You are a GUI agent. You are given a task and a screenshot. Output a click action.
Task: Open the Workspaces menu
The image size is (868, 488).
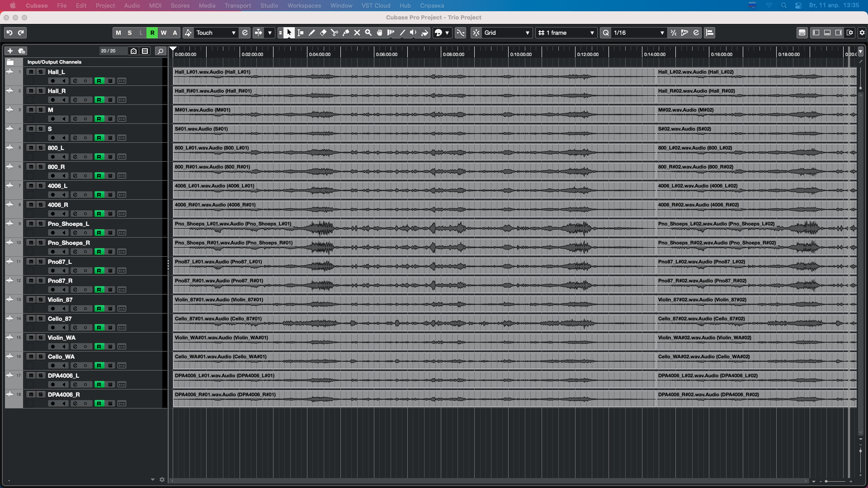click(304, 5)
